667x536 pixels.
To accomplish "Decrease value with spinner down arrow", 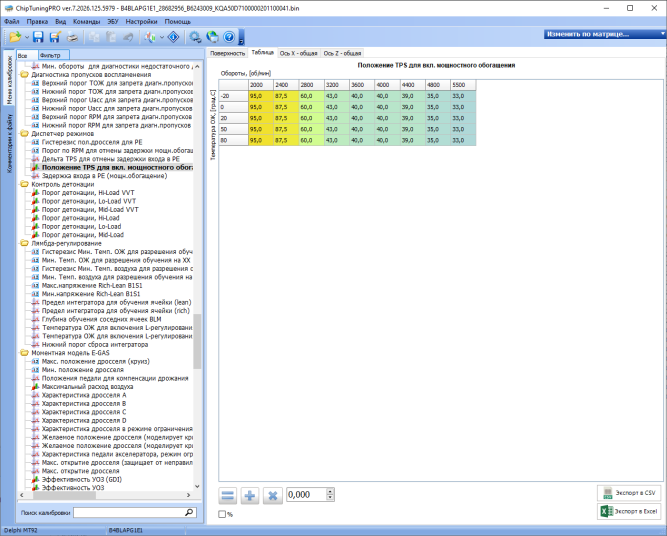I will point(330,498).
